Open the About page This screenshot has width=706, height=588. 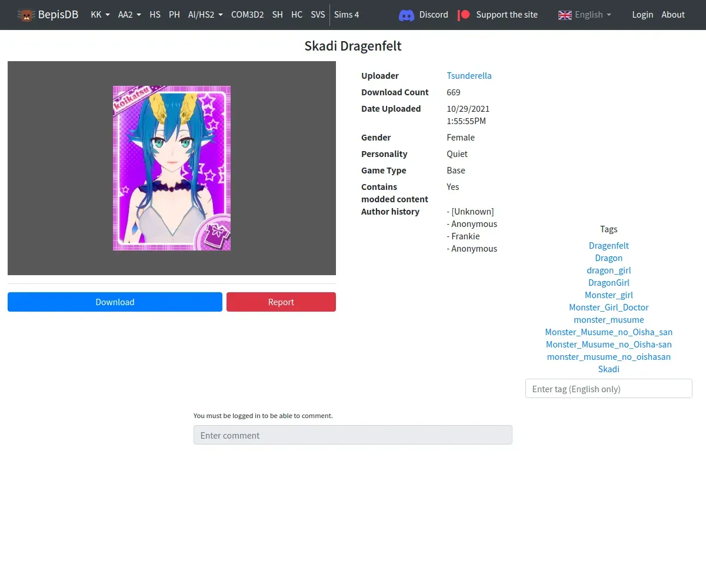click(673, 15)
